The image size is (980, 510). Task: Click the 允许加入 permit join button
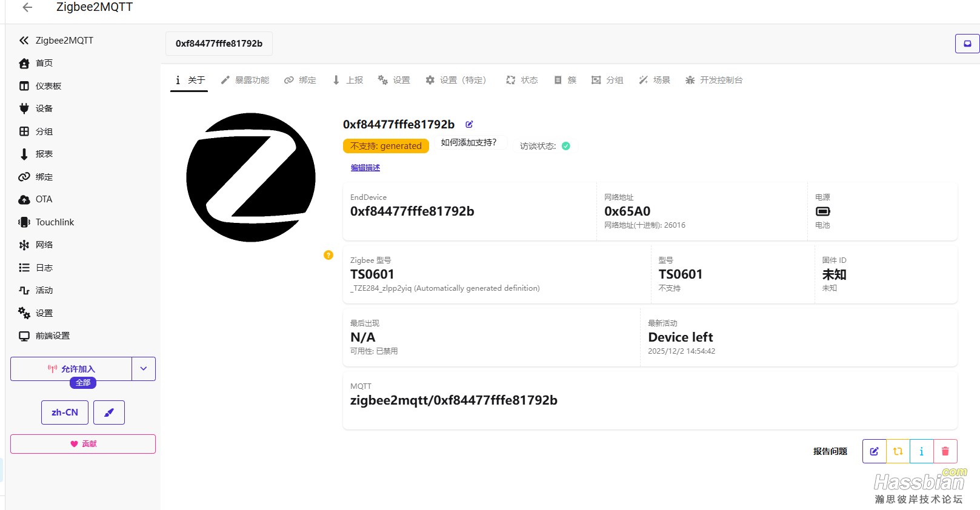(x=72, y=368)
